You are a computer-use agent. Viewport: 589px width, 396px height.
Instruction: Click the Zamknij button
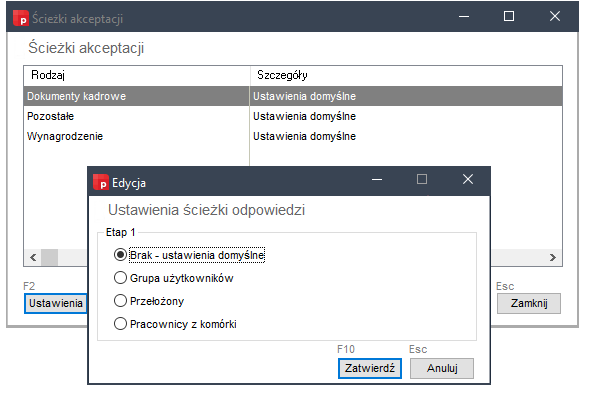click(529, 303)
